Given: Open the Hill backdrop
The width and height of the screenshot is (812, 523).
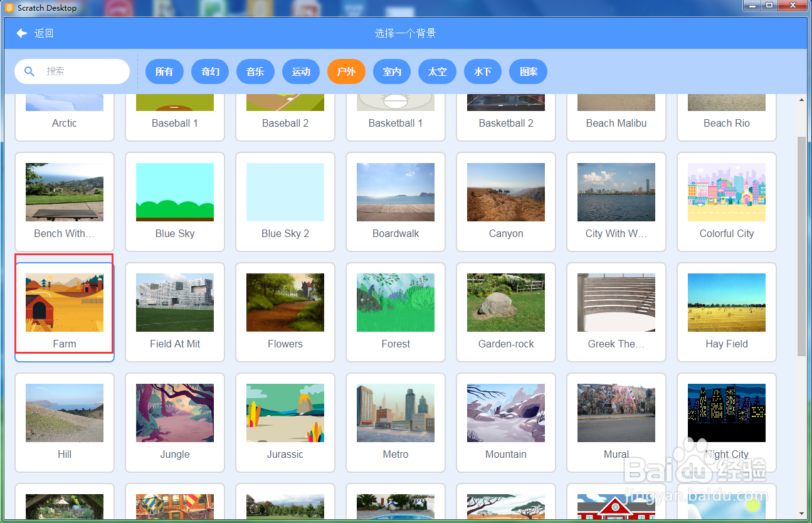Looking at the screenshot, I should (x=65, y=423).
